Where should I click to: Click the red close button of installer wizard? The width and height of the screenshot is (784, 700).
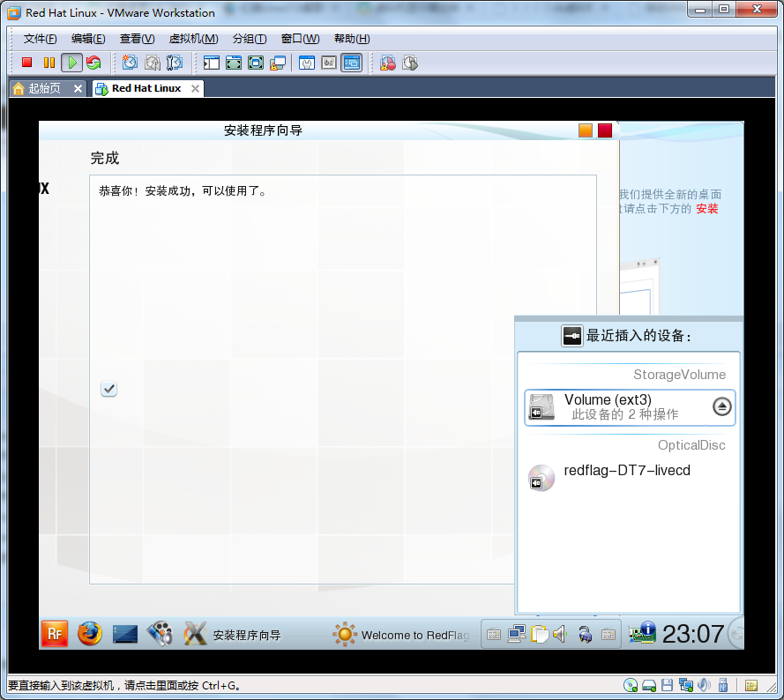click(x=605, y=130)
